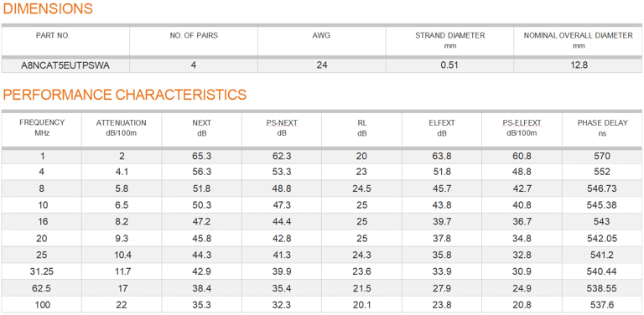Image resolution: width=644 pixels, height=315 pixels.
Task: Click the RL dB column header
Action: coord(362,128)
